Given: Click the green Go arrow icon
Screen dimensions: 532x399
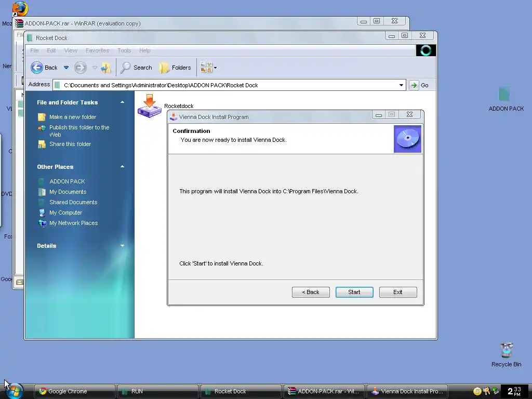Looking at the screenshot, I should click(414, 85).
